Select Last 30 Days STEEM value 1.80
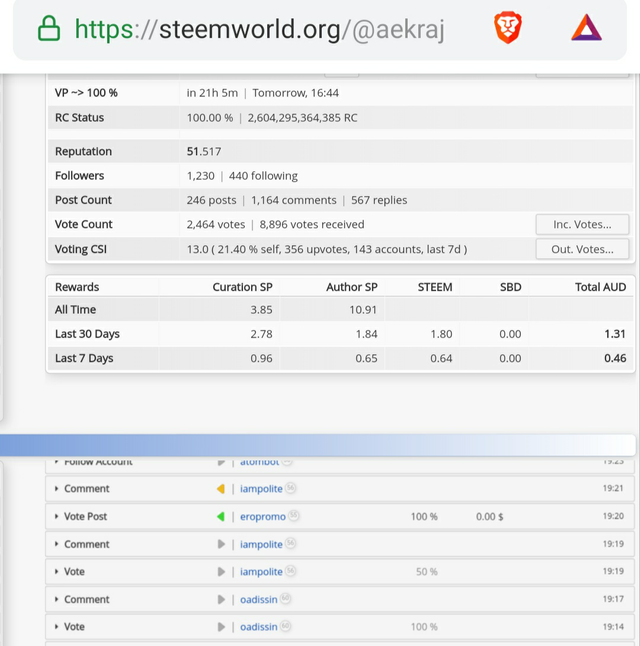The image size is (640, 646). [x=441, y=334]
